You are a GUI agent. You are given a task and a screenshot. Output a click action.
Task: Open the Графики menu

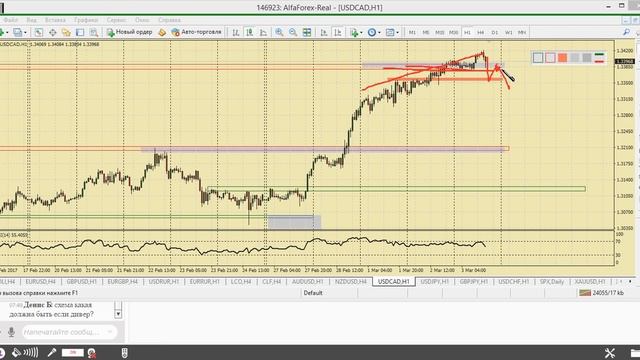(x=86, y=20)
